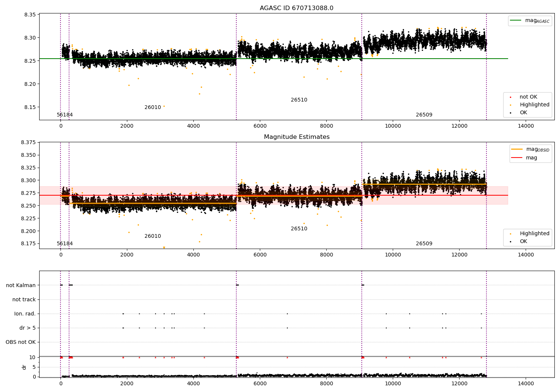Click the 8.25 y-tick on top plot
560x392 pixels.
(x=30, y=61)
